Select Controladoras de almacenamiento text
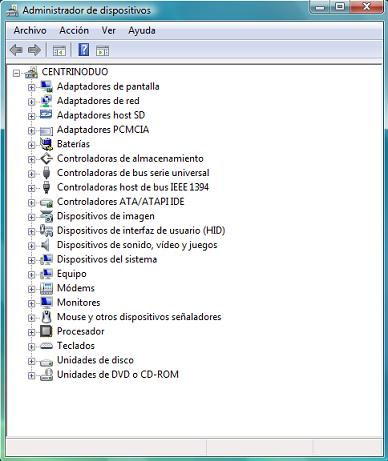 [x=130, y=158]
